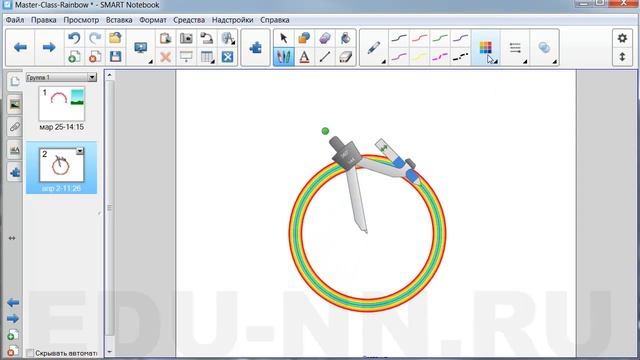The height and width of the screenshot is (360, 640).
Task: Open the Просмотр menu
Action: coord(81,20)
